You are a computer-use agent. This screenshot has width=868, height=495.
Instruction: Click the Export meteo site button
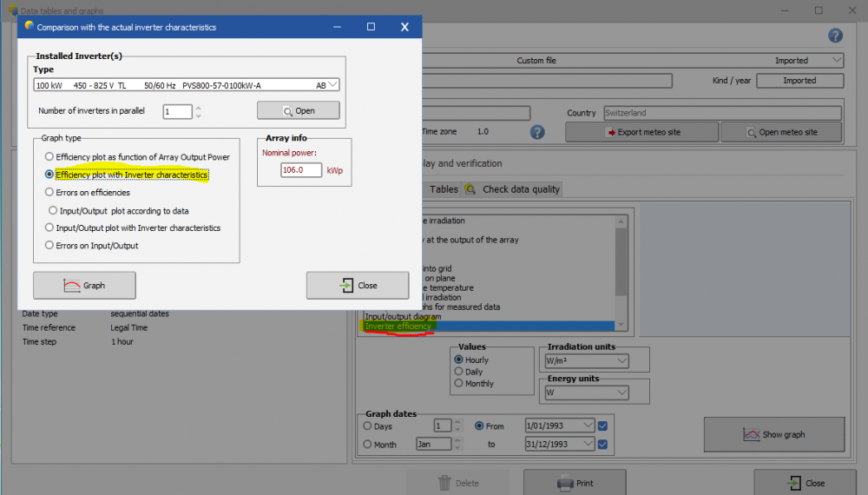(641, 132)
